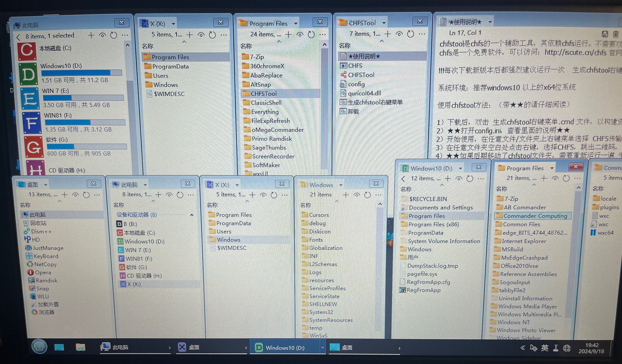622x364 pixels.
Task: Select the Windows10 (D:) drive icon
Action: pyautogui.click(x=29, y=74)
